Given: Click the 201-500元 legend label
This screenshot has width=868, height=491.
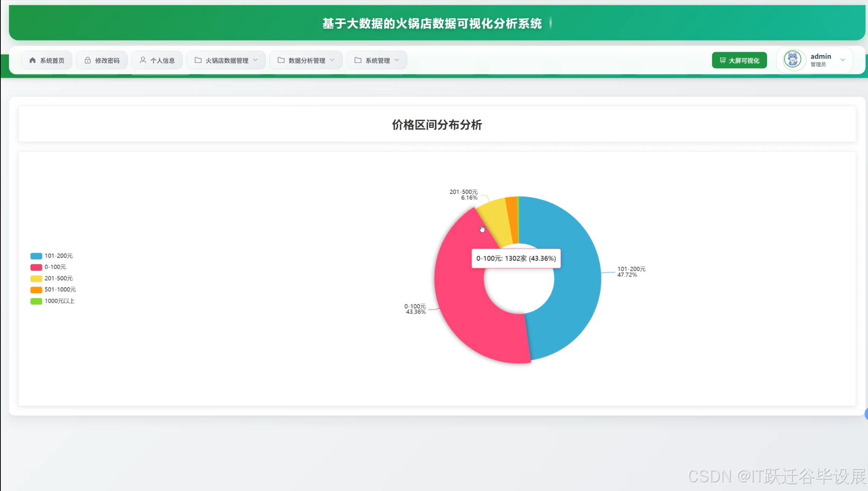Looking at the screenshot, I should tap(59, 278).
